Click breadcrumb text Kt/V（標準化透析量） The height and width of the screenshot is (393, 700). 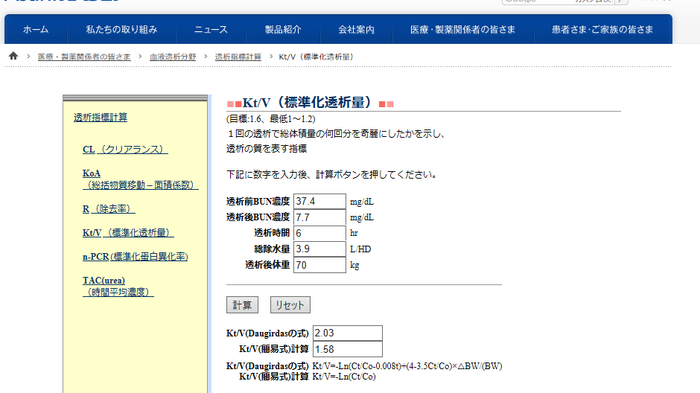[316, 57]
